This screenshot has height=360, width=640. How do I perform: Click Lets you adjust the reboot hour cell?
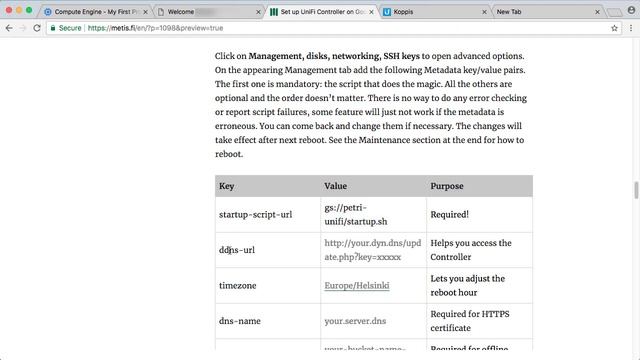(480, 286)
